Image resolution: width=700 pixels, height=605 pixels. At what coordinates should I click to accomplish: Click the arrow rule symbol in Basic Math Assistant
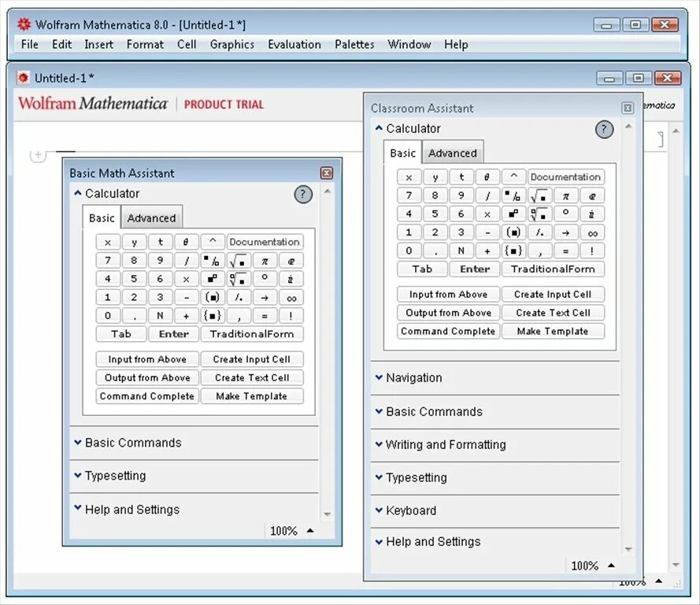265,297
